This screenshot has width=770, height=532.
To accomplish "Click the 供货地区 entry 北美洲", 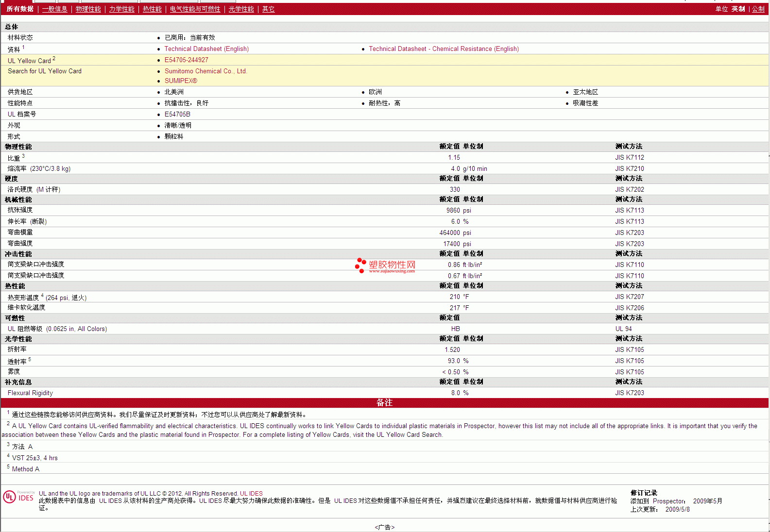I will 174,92.
